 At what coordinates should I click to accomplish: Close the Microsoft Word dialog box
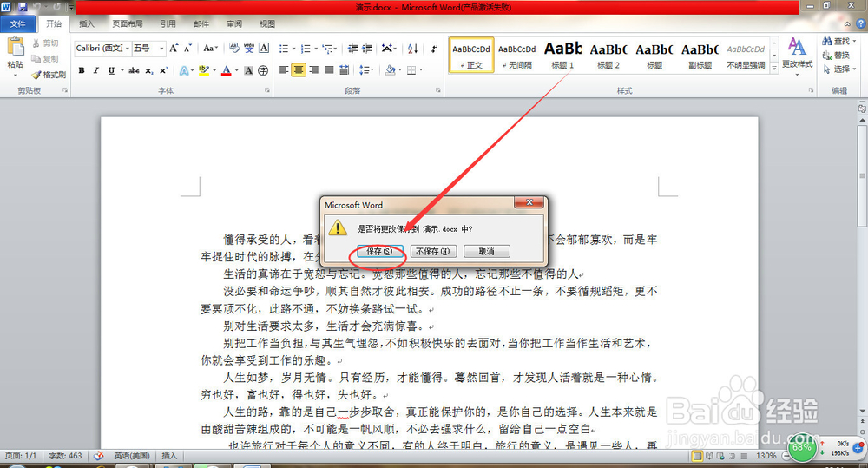[529, 202]
